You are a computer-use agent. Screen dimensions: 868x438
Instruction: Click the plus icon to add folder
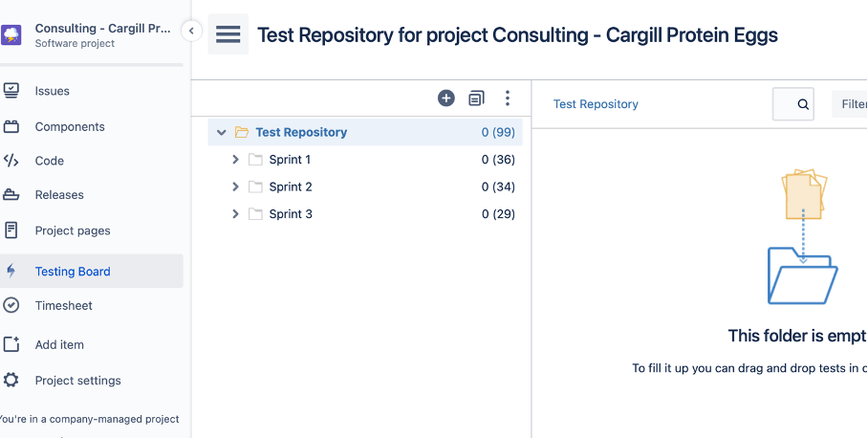tap(446, 98)
